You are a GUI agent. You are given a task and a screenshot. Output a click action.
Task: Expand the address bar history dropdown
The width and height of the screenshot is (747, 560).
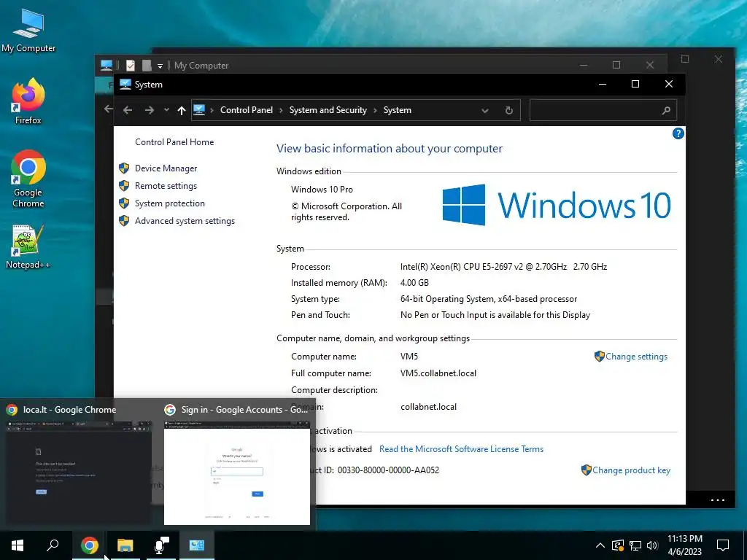(484, 111)
